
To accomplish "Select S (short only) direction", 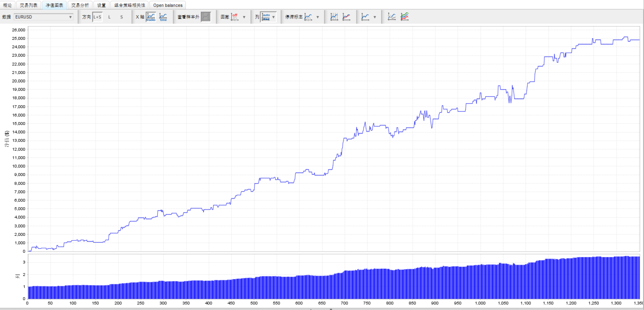I will (x=121, y=17).
